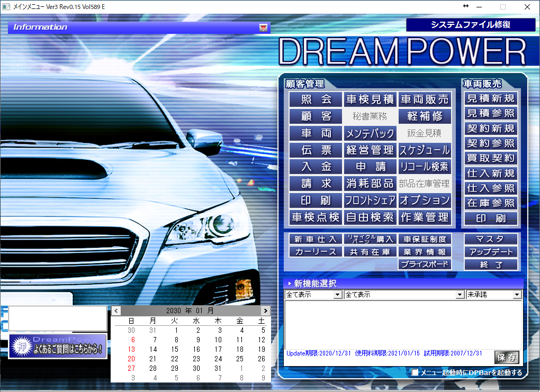Image resolution: width=540 pixels, height=392 pixels.
Task: Go to previous month in calendar
Action: [116, 311]
